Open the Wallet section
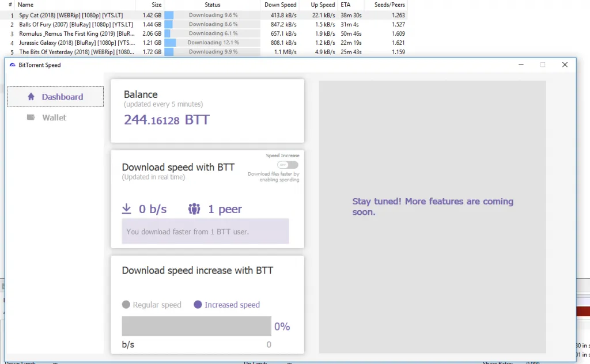The height and width of the screenshot is (364, 590). [x=54, y=117]
